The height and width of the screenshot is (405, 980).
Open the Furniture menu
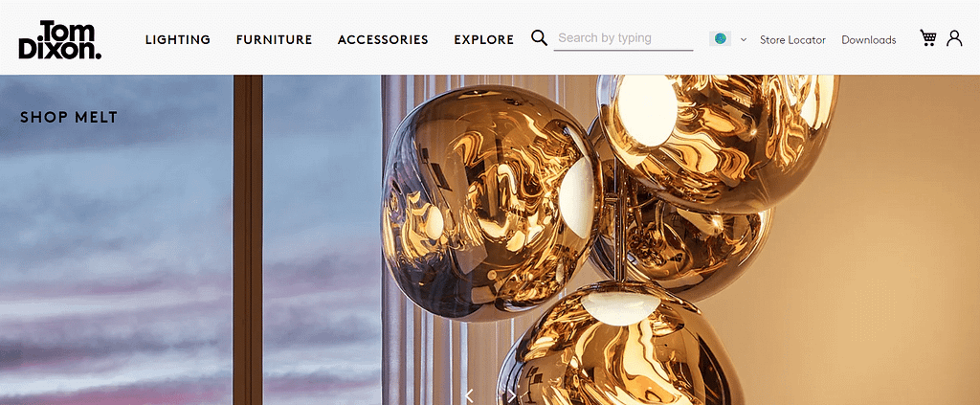(274, 40)
